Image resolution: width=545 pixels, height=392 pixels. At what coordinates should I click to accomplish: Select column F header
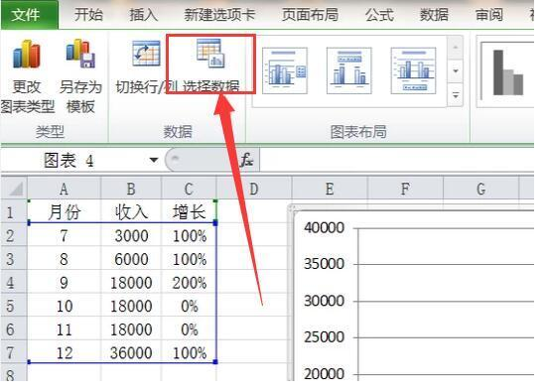405,189
